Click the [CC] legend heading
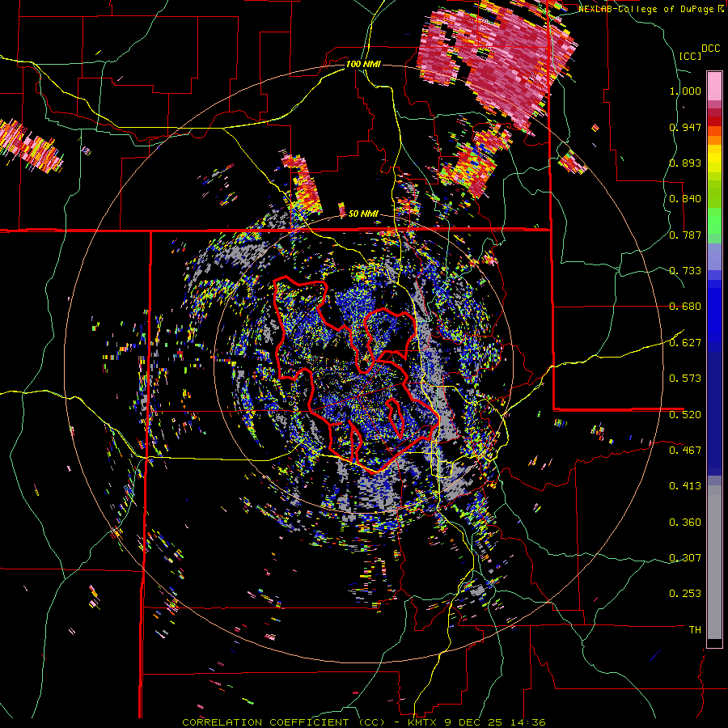728x728 pixels. (x=691, y=56)
